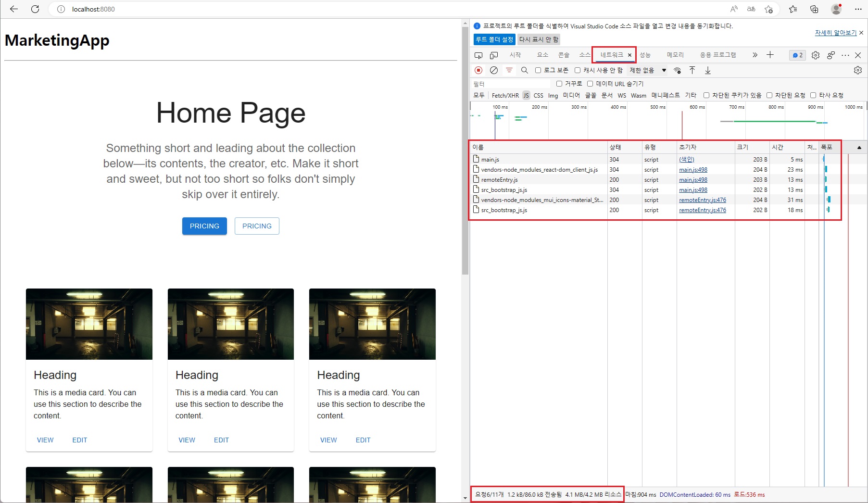Viewport: 868px width, 503px height.
Task: Export HAR file with the down arrow
Action: [x=708, y=70]
